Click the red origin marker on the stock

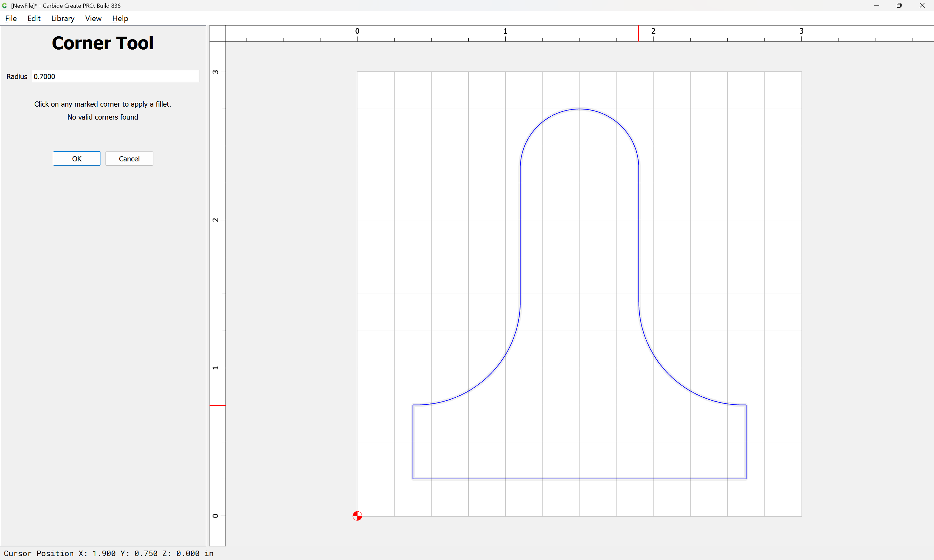click(x=357, y=516)
